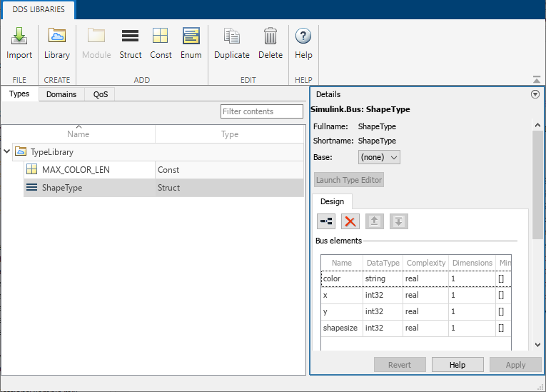Select the MAX_COLOR_LEN tree row
546x392 pixels.
point(76,170)
